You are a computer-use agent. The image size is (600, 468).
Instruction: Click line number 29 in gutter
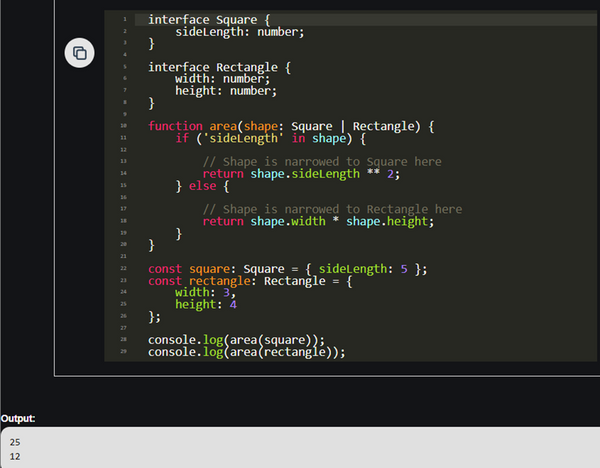coord(123,351)
